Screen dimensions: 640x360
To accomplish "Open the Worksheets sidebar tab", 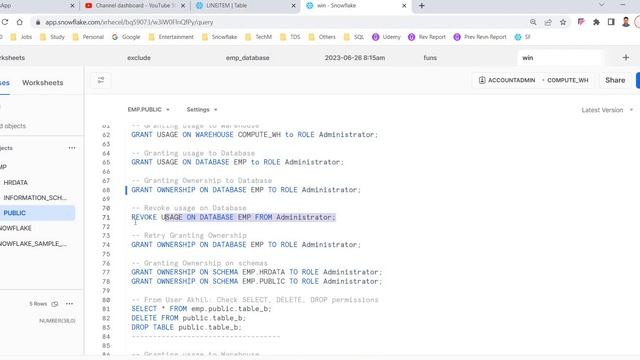I will [42, 83].
